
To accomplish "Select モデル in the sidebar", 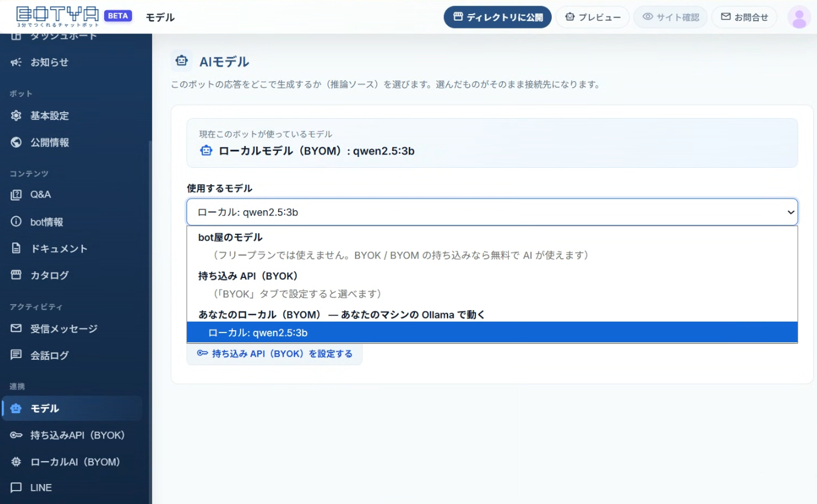I will pos(71,408).
